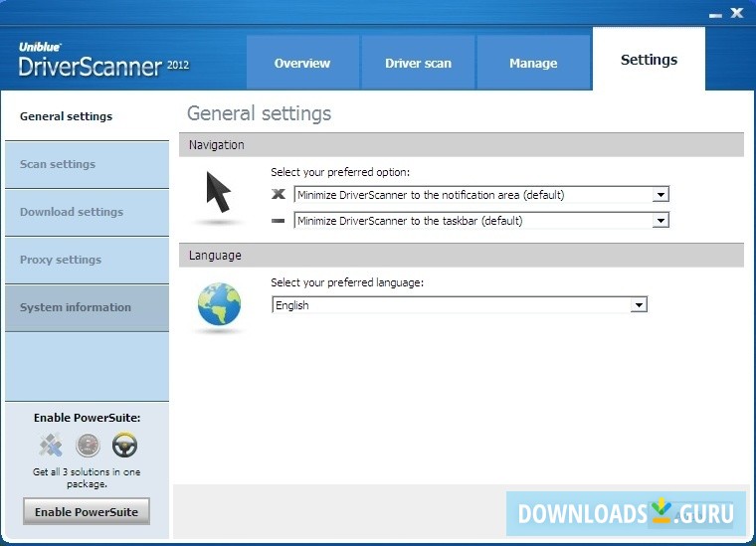The width and height of the screenshot is (756, 546).
Task: Click the speedometer PowerSuite icon
Action: coord(88,445)
